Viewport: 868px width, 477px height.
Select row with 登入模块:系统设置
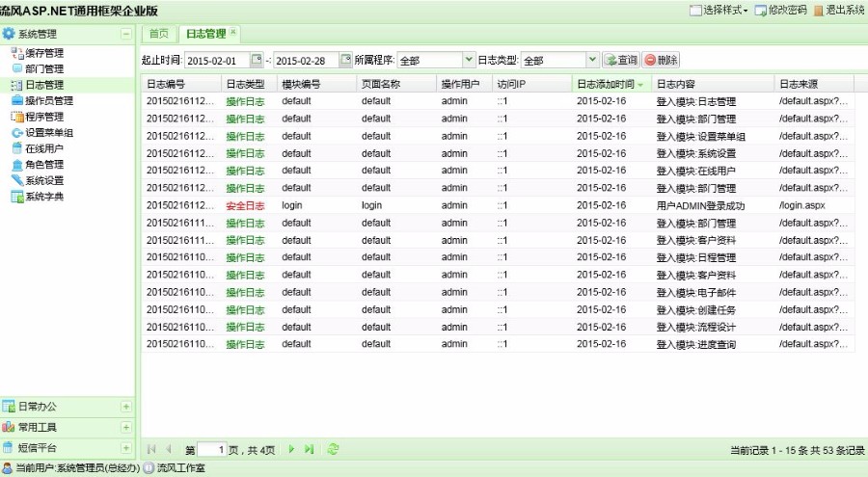click(x=499, y=153)
